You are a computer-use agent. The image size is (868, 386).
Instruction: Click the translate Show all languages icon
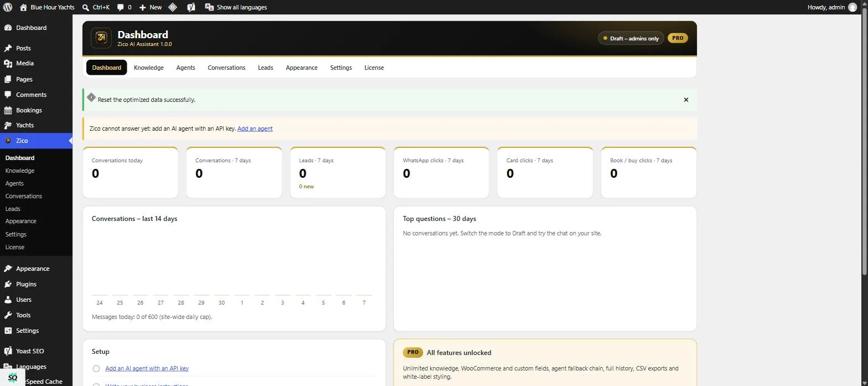tap(209, 7)
